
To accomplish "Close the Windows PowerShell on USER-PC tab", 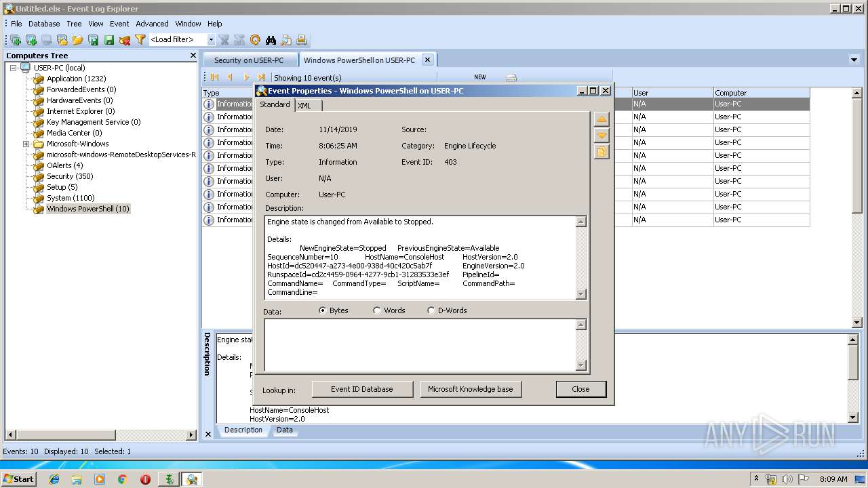I will point(427,60).
